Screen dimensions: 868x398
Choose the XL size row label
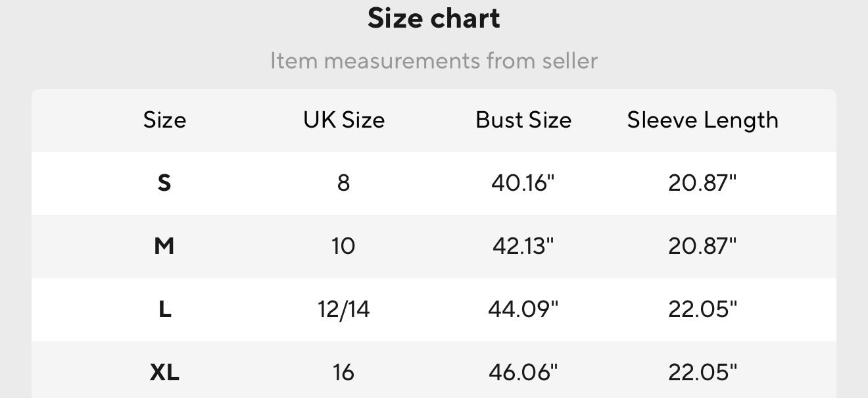point(164,372)
